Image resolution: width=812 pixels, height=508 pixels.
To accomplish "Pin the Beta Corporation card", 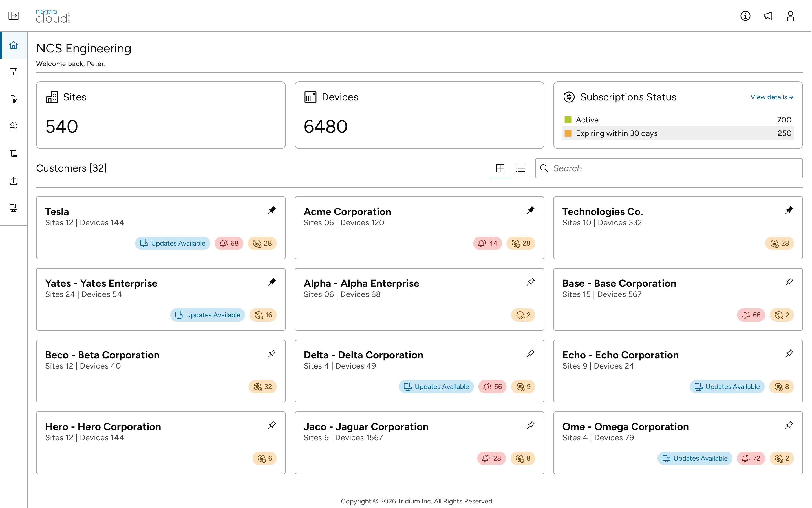I will coord(272,353).
